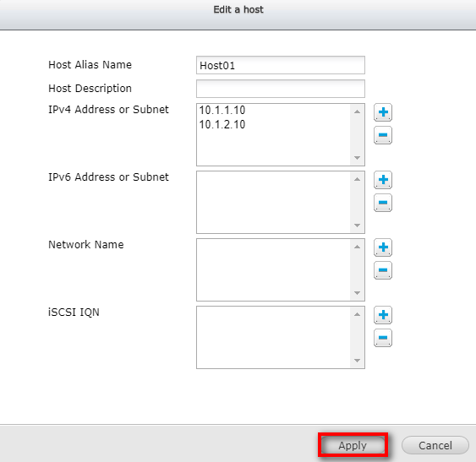Click iSCSI IQN list scroll down arrow
Viewport: 476px width, 462px height.
click(x=358, y=361)
